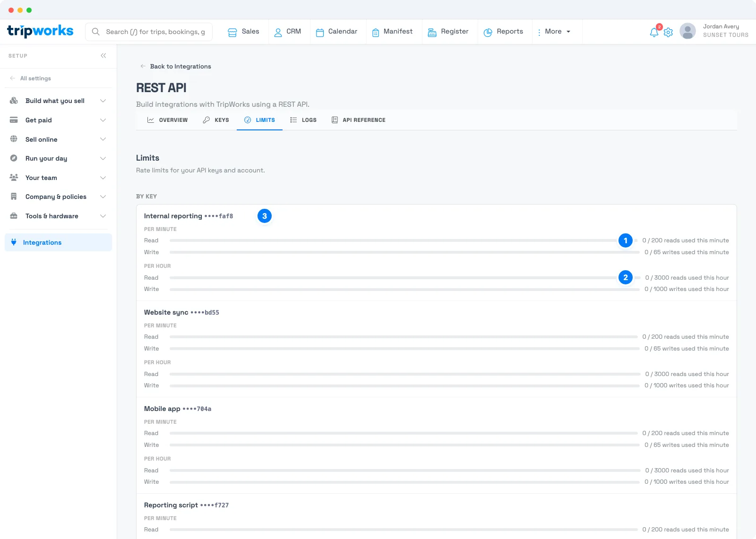
Task: Click the search input field
Action: (149, 32)
